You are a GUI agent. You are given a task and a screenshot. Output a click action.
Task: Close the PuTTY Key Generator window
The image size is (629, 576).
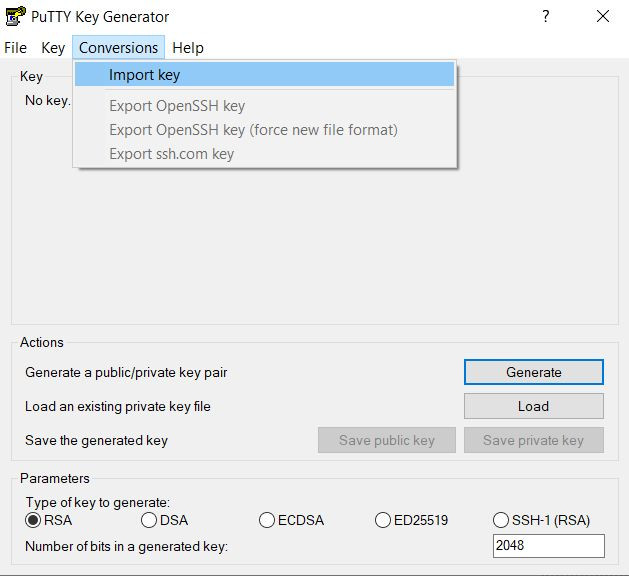tap(603, 16)
